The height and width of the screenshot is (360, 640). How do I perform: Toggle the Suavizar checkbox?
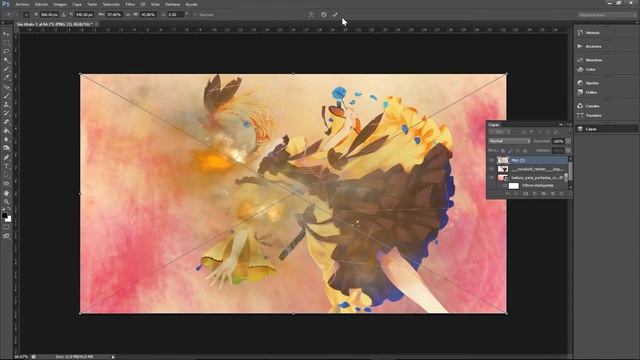point(195,14)
